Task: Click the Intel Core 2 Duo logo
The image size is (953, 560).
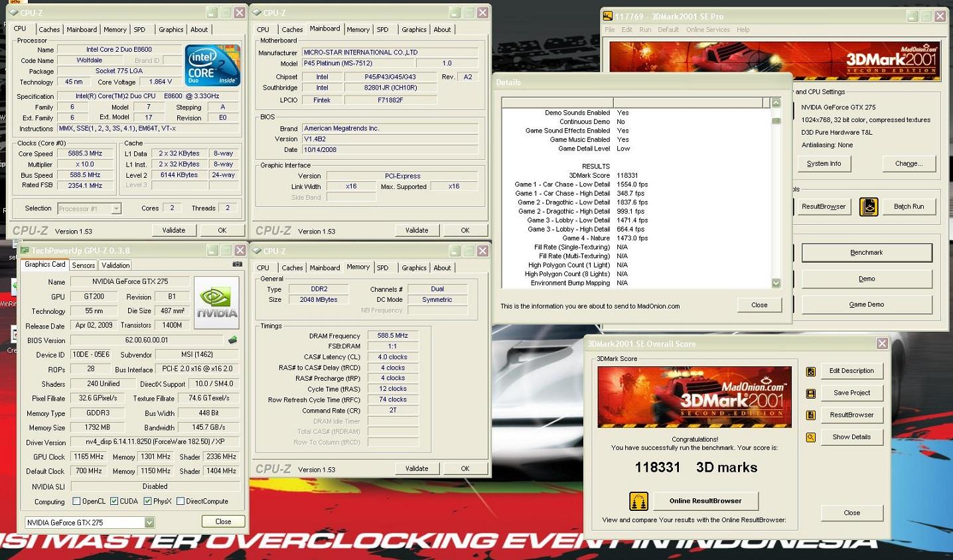Action: pyautogui.click(x=212, y=65)
